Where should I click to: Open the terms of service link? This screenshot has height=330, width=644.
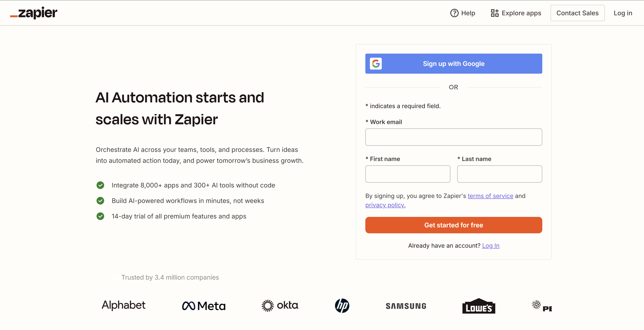pyautogui.click(x=490, y=196)
